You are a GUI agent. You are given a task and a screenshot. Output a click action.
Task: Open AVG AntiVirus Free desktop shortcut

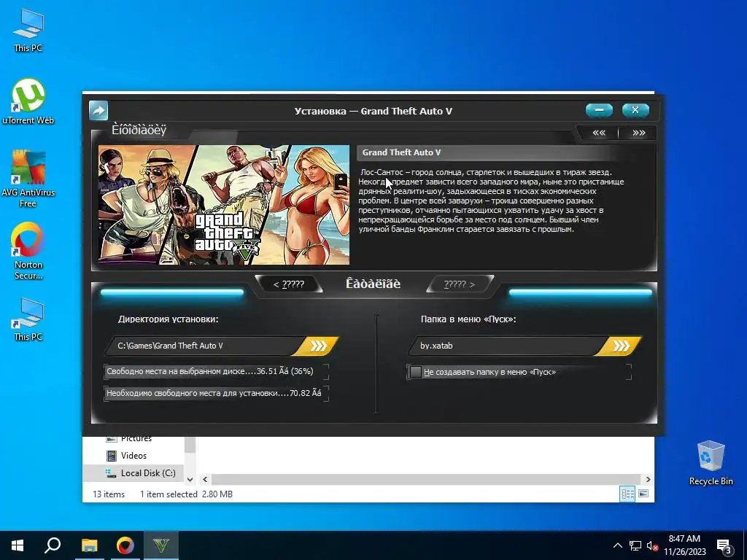point(28,179)
